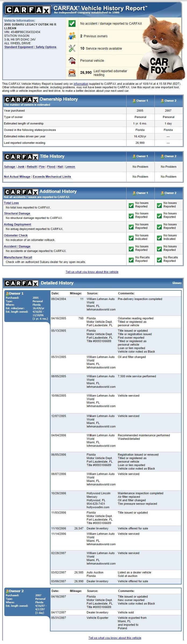
Task: Click Owner 1 person icon in Ownership History
Action: pyautogui.click(x=134, y=101)
